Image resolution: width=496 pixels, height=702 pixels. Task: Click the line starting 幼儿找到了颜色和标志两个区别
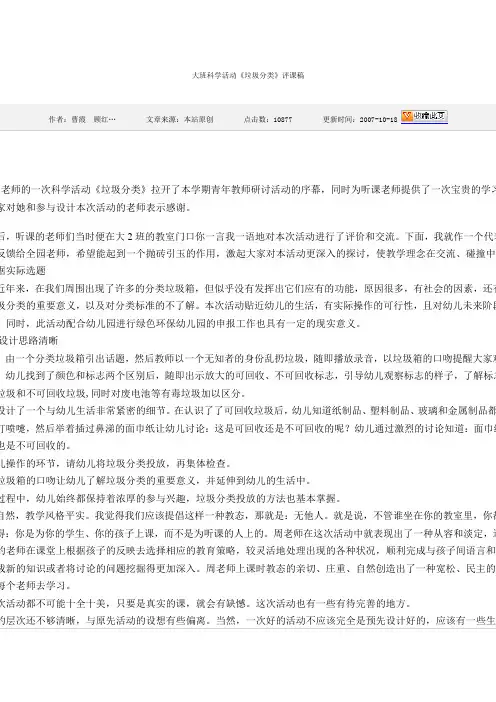[x=251, y=376]
